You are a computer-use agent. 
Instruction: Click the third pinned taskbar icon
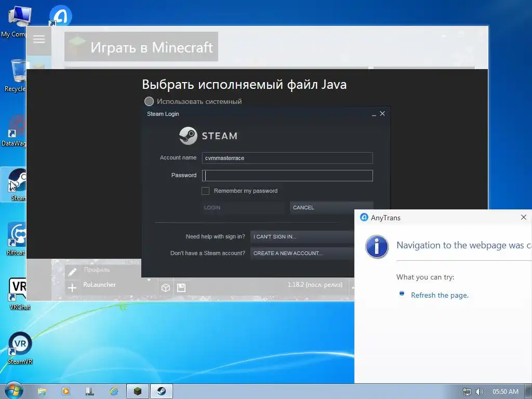(x=90, y=392)
